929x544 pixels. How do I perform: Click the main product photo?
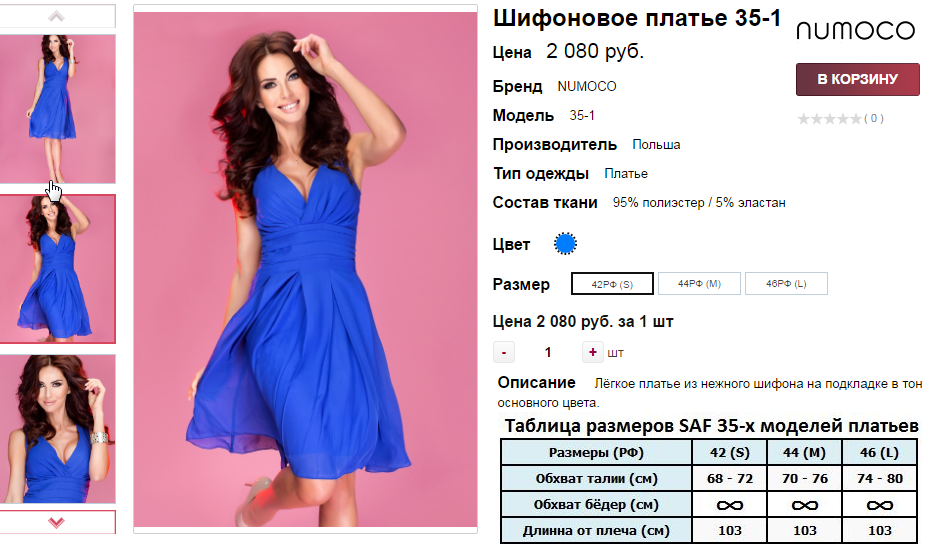(305, 269)
